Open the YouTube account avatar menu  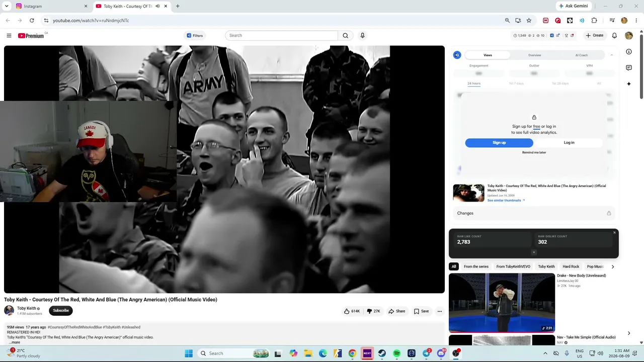tap(629, 35)
